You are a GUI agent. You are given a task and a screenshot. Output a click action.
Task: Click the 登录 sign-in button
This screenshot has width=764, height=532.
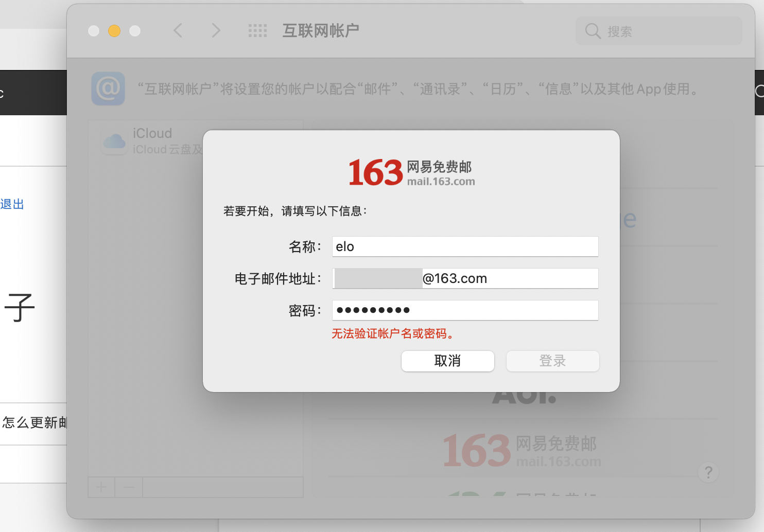click(553, 361)
